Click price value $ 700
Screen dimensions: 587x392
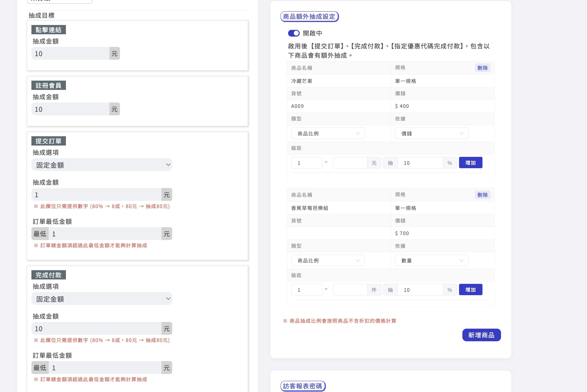click(x=402, y=233)
